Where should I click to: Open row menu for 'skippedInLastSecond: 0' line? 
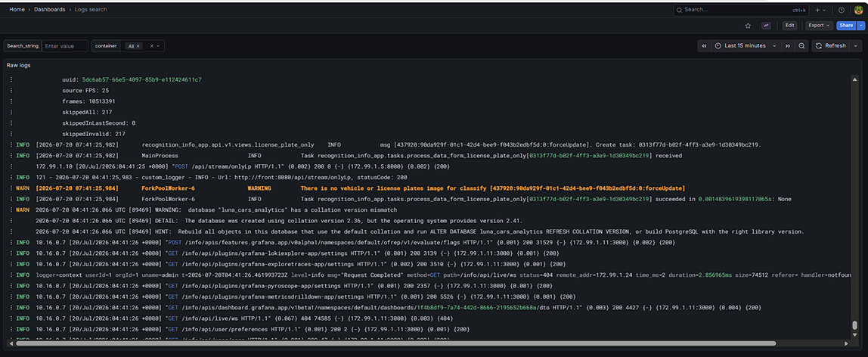click(11, 123)
